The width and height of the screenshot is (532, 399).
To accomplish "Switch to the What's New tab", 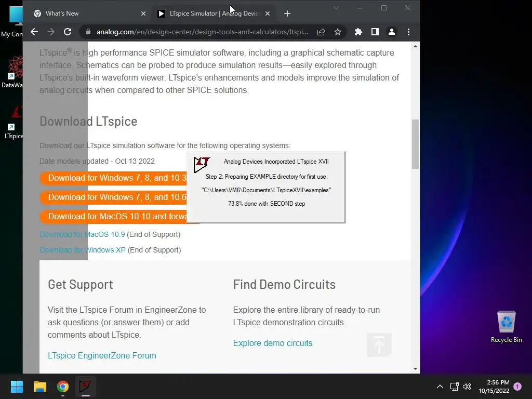I will [x=90, y=14].
